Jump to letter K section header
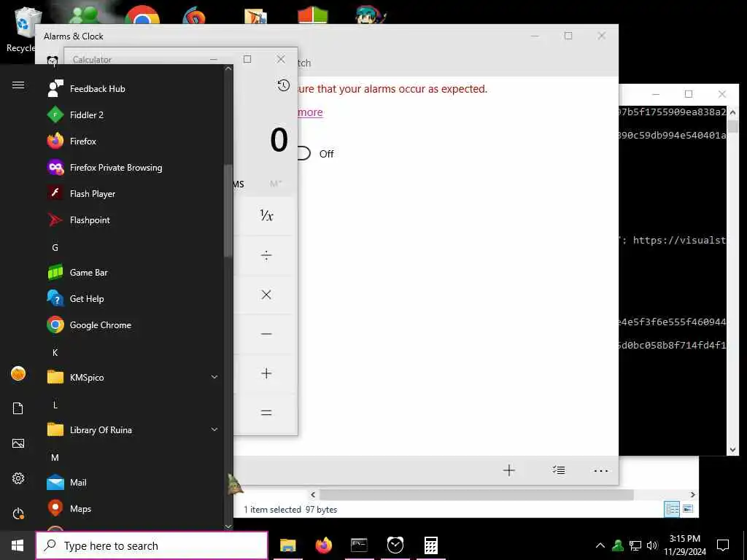Viewport: 747px width, 560px height. (x=55, y=352)
